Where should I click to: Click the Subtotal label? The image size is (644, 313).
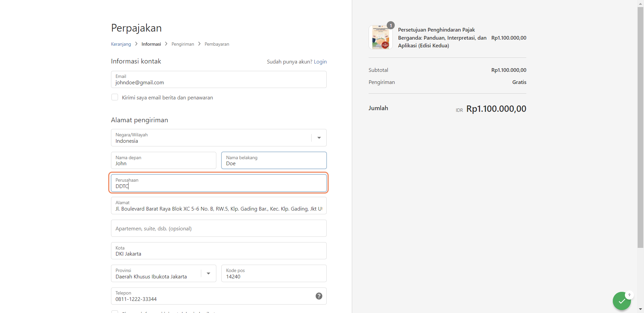tap(378, 70)
